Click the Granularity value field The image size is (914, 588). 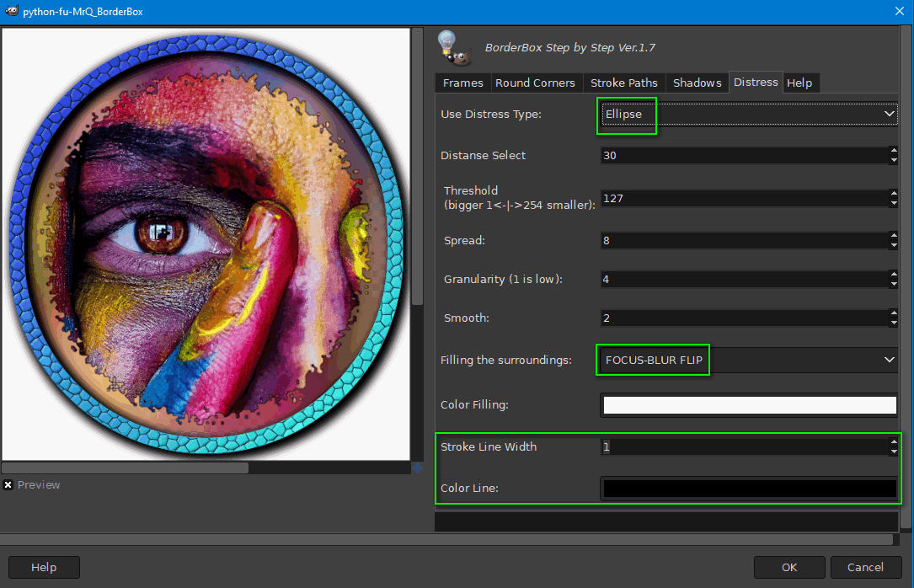click(x=745, y=279)
